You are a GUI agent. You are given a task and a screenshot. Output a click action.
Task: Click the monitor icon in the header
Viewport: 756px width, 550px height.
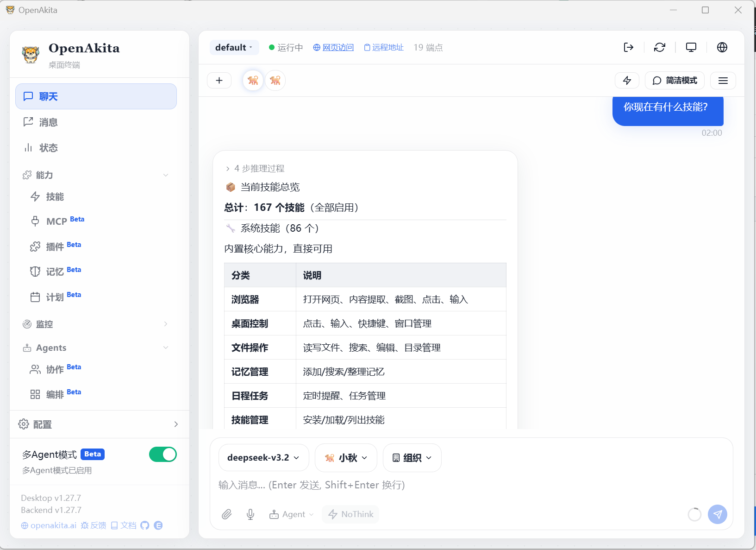[x=691, y=47]
